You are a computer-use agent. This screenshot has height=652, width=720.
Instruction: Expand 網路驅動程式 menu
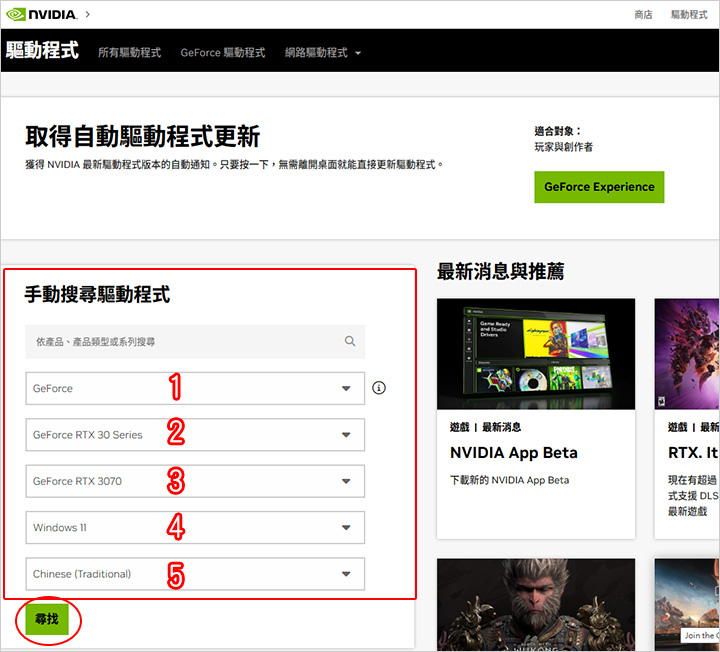point(323,52)
